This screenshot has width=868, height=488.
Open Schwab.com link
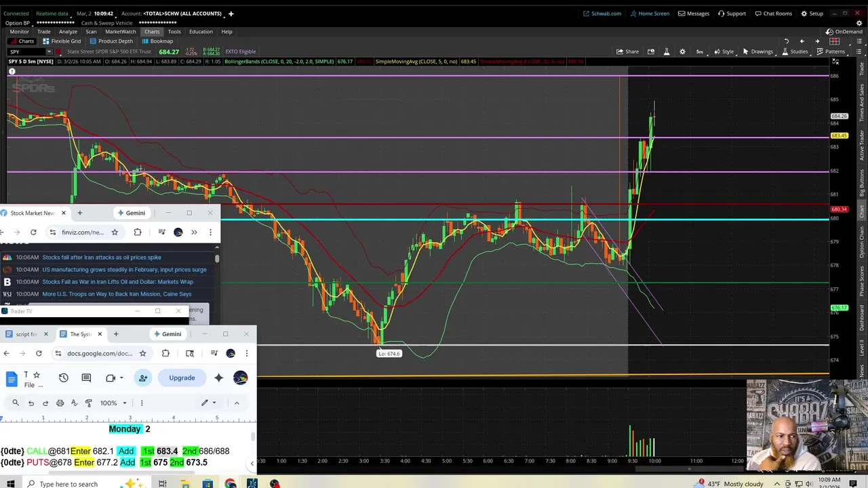coord(602,14)
